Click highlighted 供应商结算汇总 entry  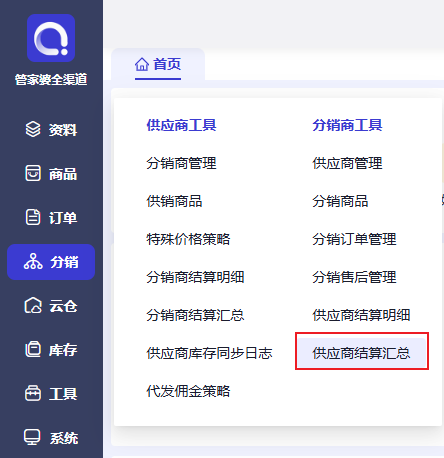click(x=362, y=353)
